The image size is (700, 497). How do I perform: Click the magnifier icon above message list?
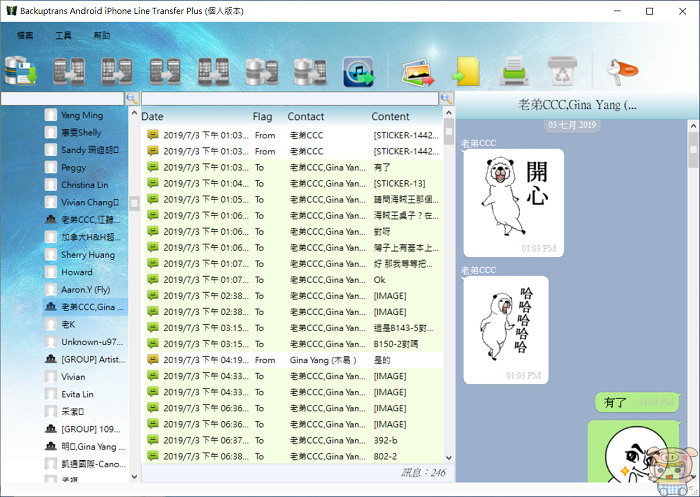(446, 99)
